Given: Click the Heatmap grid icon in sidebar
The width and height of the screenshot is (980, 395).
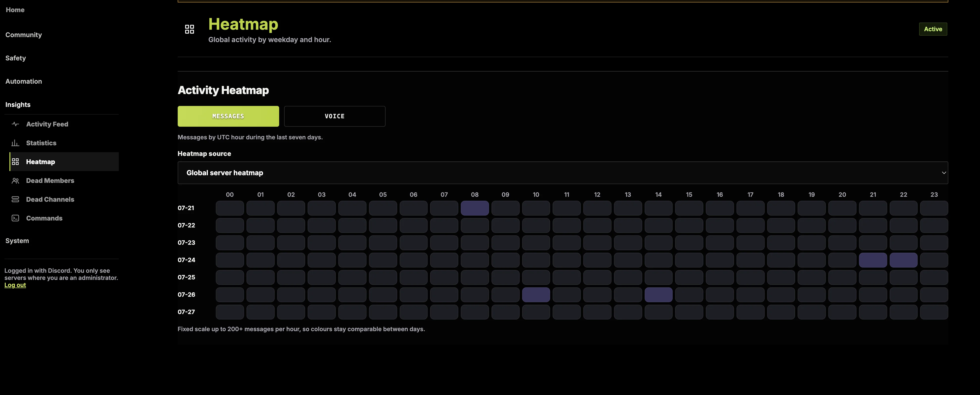Looking at the screenshot, I should coord(15,162).
